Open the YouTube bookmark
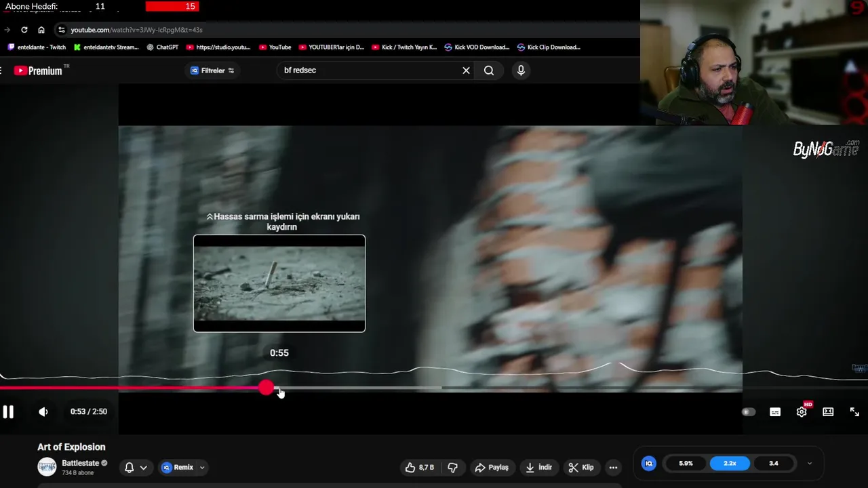Viewport: 868px width, 488px height. (275, 47)
